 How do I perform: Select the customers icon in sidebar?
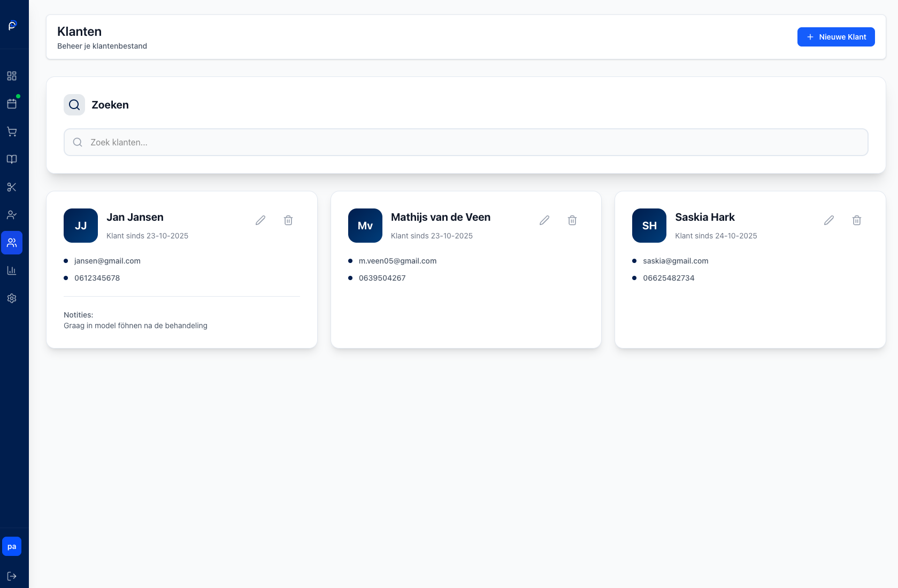[x=12, y=243]
